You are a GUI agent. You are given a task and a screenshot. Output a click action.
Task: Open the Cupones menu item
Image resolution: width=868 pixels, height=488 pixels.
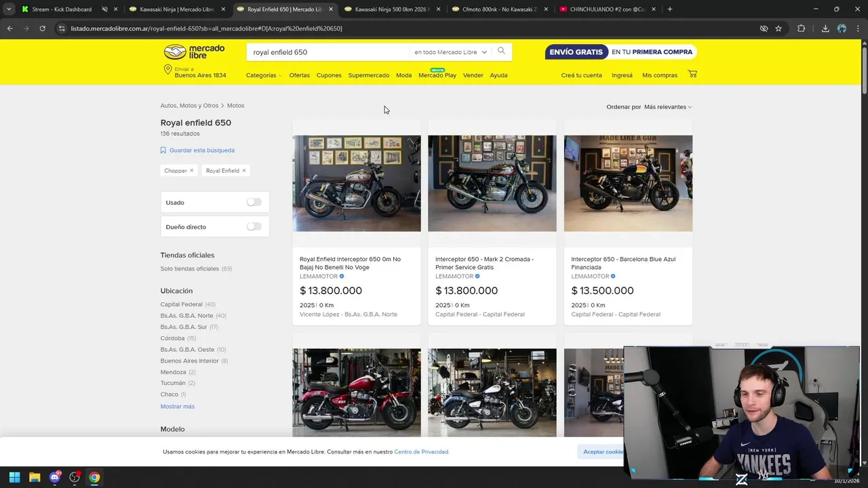click(x=329, y=75)
